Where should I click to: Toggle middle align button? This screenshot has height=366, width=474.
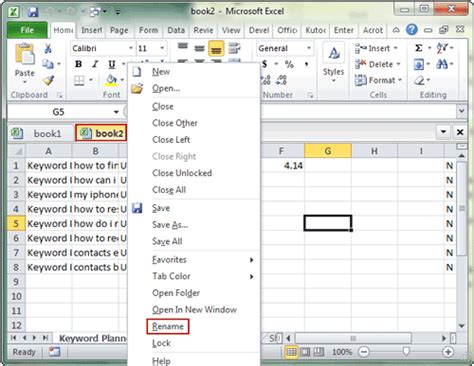click(x=199, y=49)
